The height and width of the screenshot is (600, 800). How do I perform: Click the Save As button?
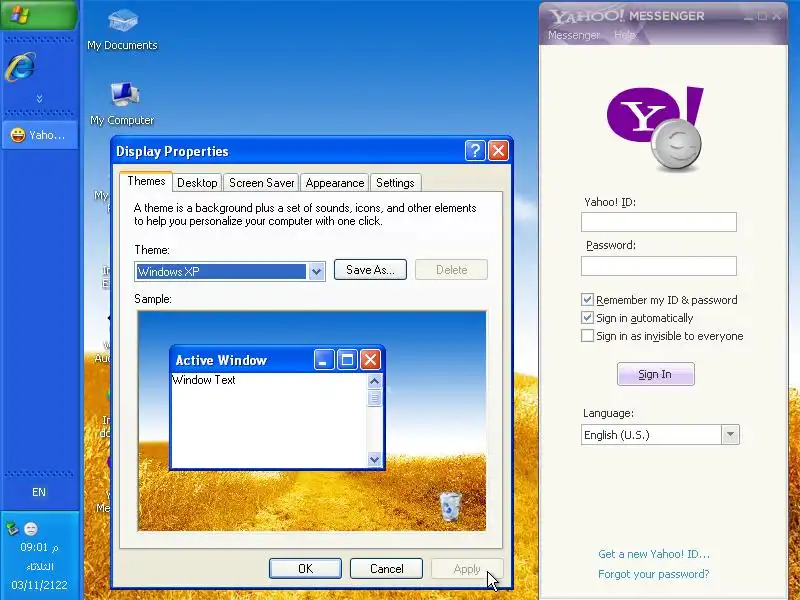click(x=370, y=270)
